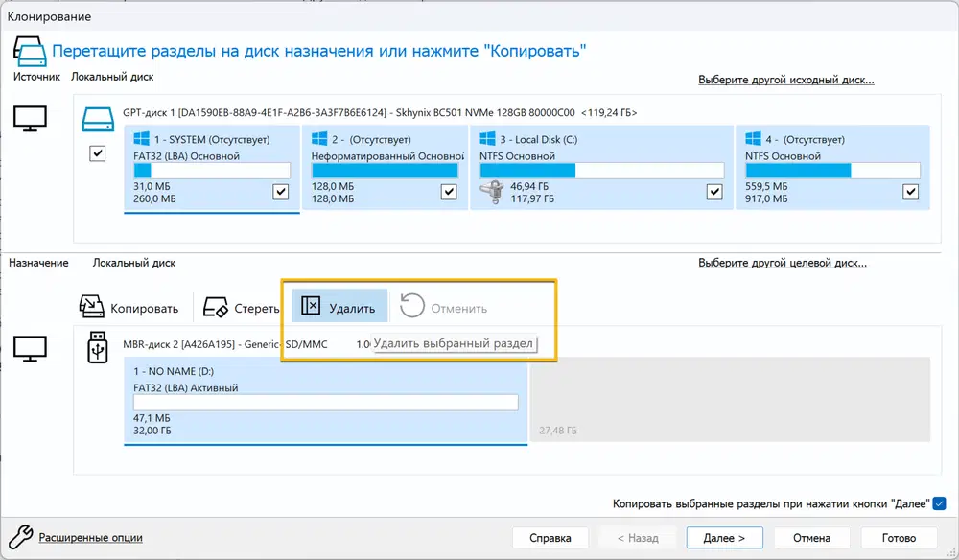Uncheck the Local Disk (C:) partition checkbox

714,192
